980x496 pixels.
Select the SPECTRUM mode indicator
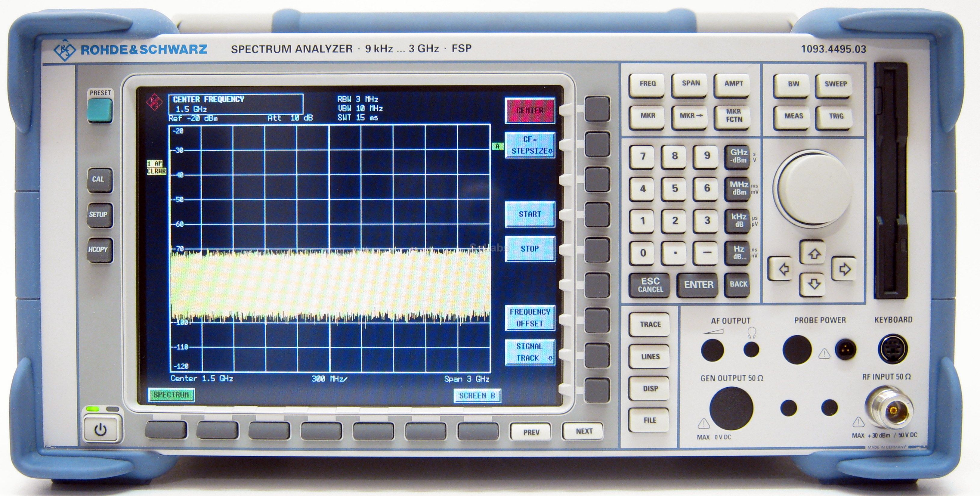[x=171, y=395]
